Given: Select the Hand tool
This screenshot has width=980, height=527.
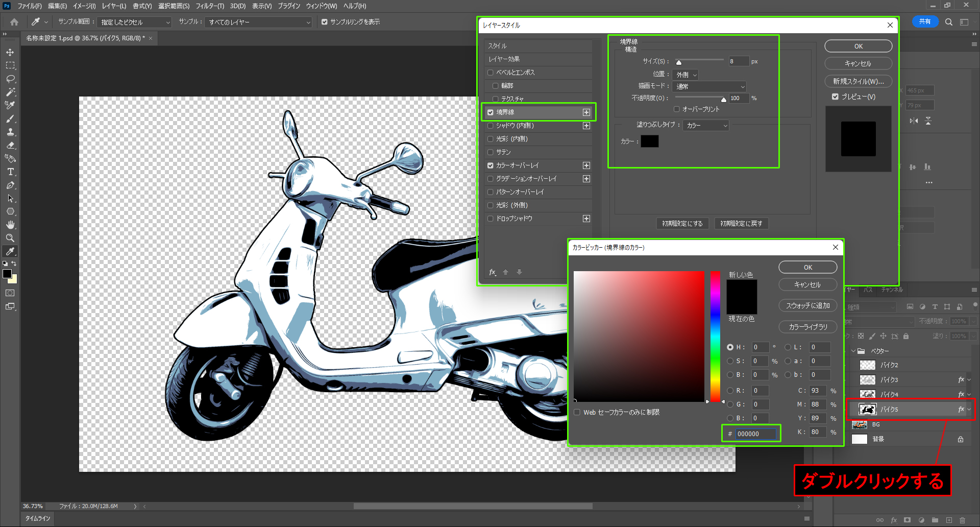Looking at the screenshot, I should click(x=10, y=225).
